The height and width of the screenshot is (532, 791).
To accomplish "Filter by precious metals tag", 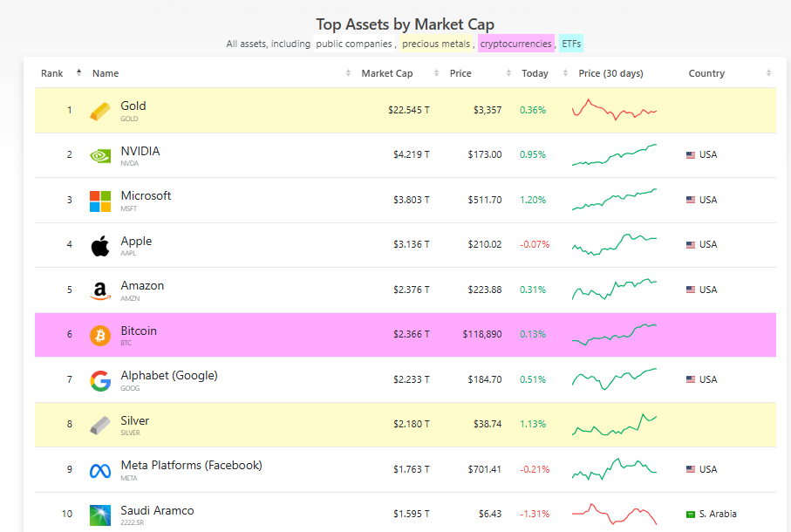I will pyautogui.click(x=437, y=44).
